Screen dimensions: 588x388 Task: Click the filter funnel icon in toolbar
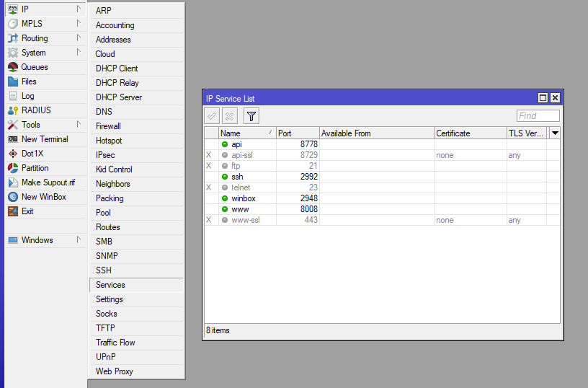coord(251,116)
